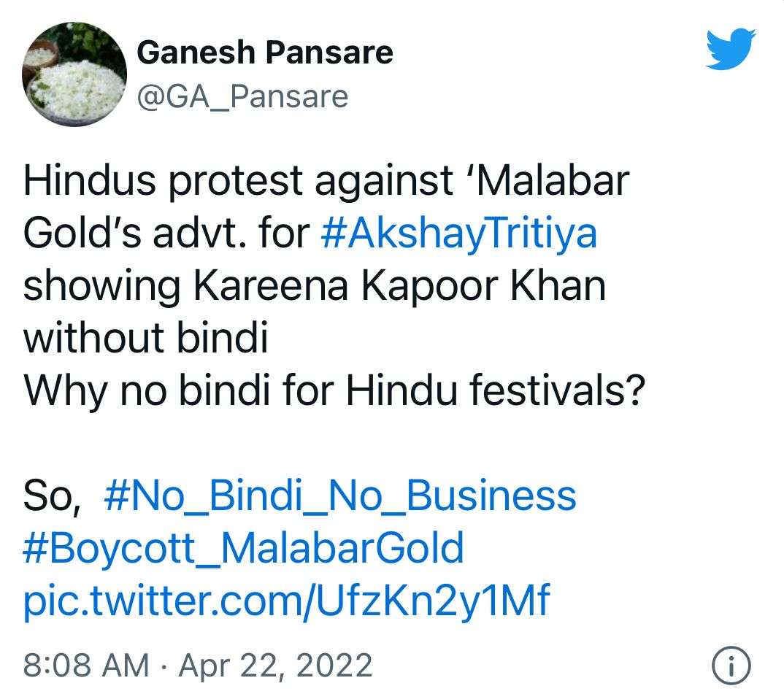Click the Apr 22, 2022 date

coord(276,665)
